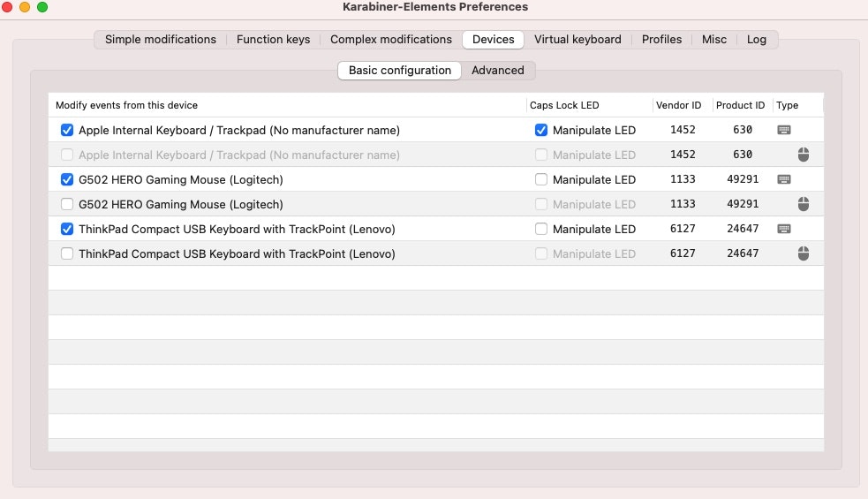Close the Karabiner-Elements Preferences window
Image resolution: width=868 pixels, height=499 pixels.
pos(7,7)
